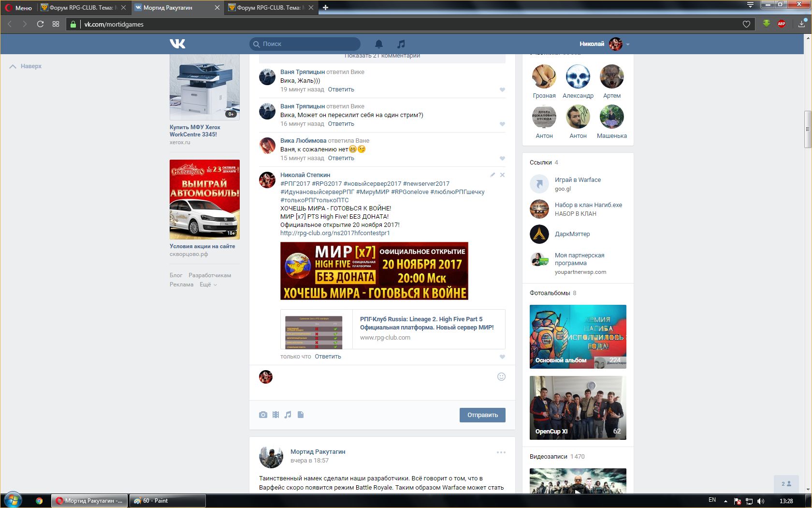Focus the comment text box
The height and width of the screenshot is (508, 812).
tap(384, 382)
